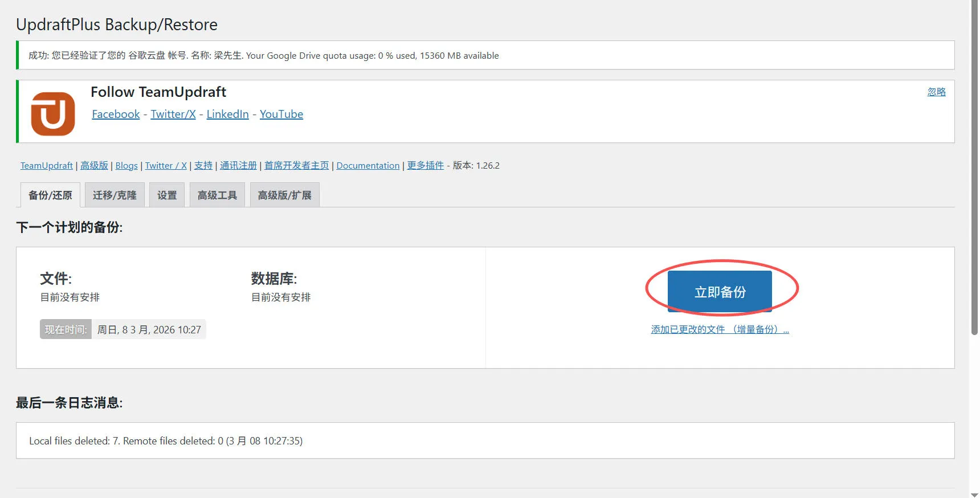Open the YouTube link
Screen dimensions: 980x498
click(281, 114)
